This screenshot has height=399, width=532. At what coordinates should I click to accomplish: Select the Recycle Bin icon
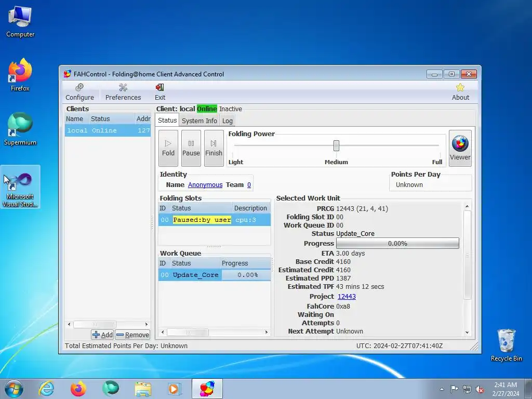506,345
